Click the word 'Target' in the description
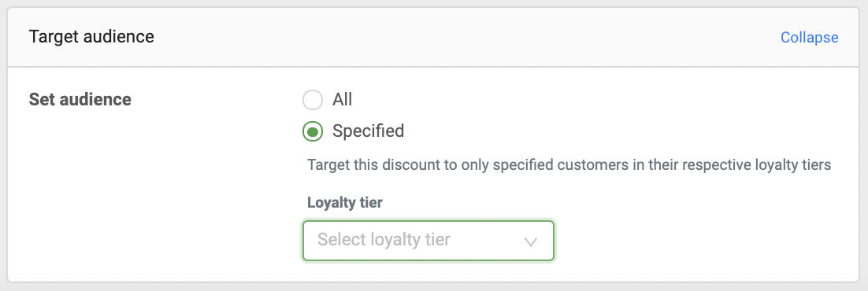 (x=325, y=165)
